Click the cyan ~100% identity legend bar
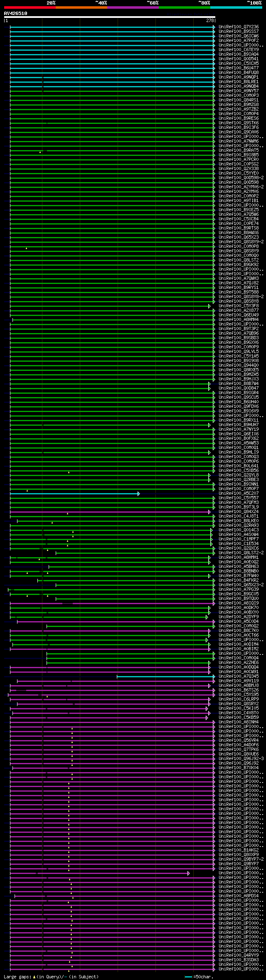The width and height of the screenshot is (266, 980). click(x=236, y=7)
